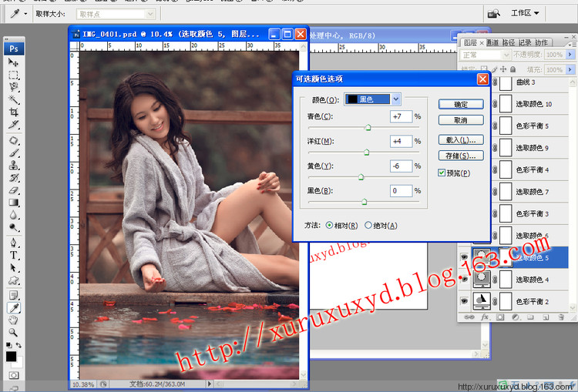Add layer mask from panel bottom
The image size is (578, 392).
[500, 317]
